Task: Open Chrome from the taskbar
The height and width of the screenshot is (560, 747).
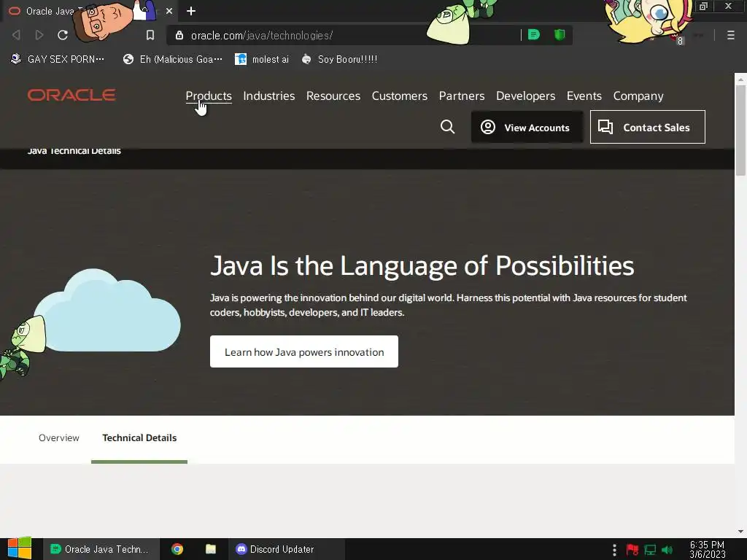Action: point(177,549)
